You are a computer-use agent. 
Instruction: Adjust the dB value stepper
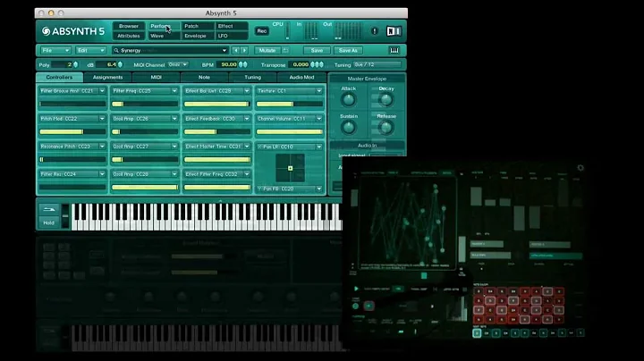(120, 65)
